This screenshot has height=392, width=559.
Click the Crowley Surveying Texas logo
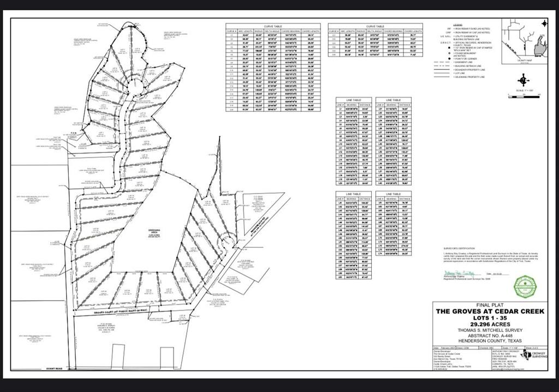tap(526, 355)
